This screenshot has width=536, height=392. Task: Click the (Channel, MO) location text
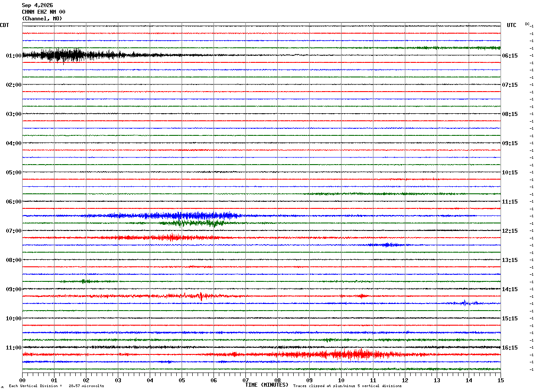click(x=42, y=19)
